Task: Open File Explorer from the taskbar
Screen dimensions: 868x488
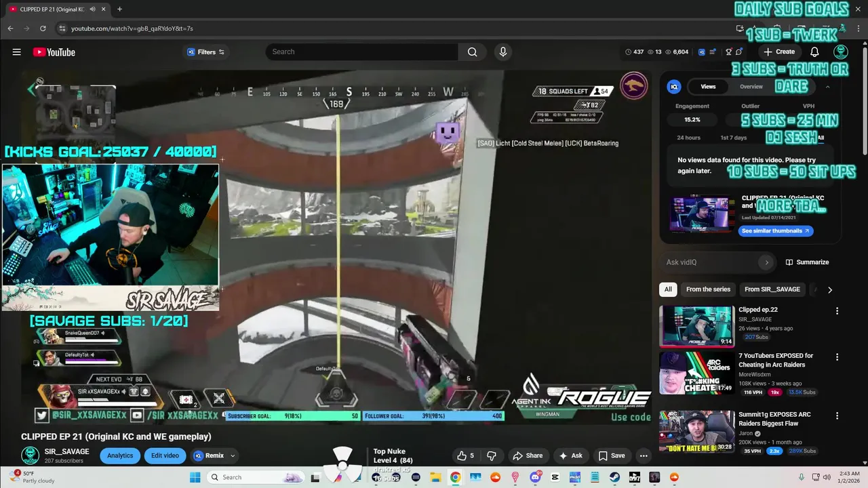Action: pos(435,477)
